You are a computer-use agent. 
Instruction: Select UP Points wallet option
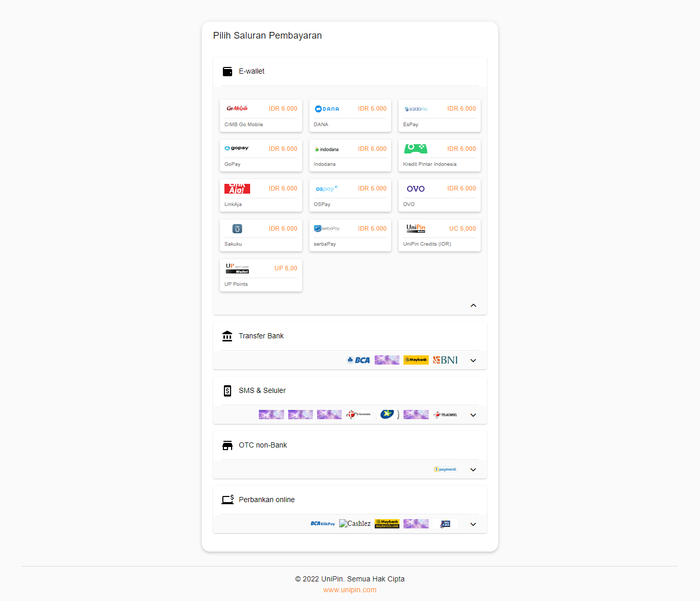tap(260, 276)
